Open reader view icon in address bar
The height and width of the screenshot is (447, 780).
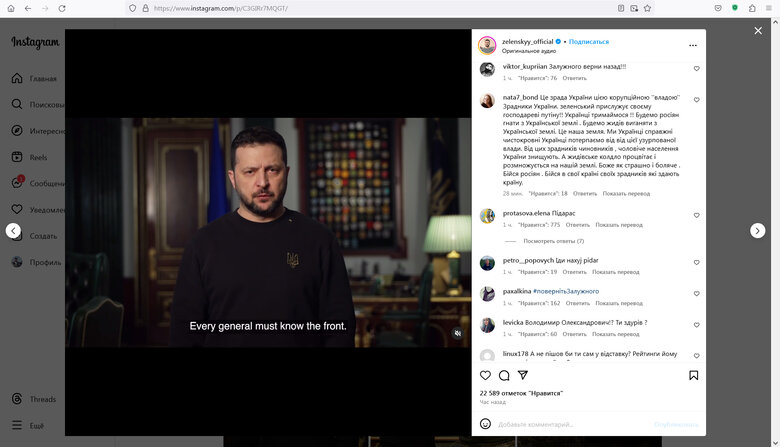click(621, 8)
